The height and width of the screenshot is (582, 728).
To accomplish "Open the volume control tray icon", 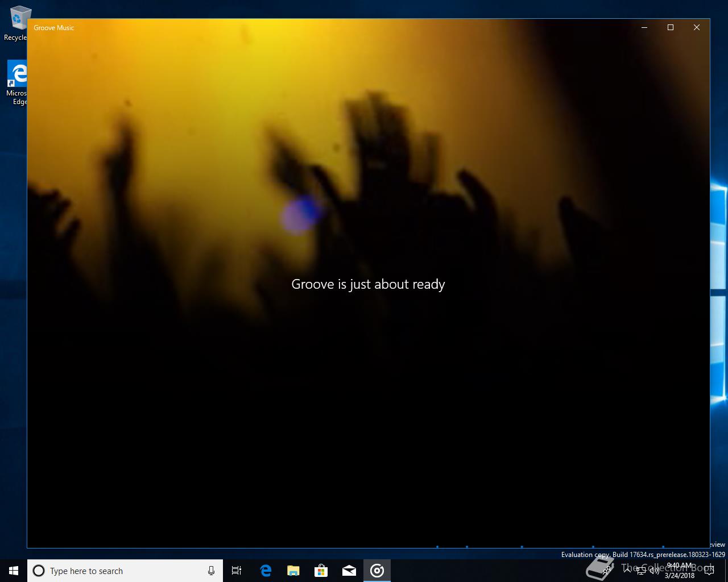I will (x=655, y=570).
